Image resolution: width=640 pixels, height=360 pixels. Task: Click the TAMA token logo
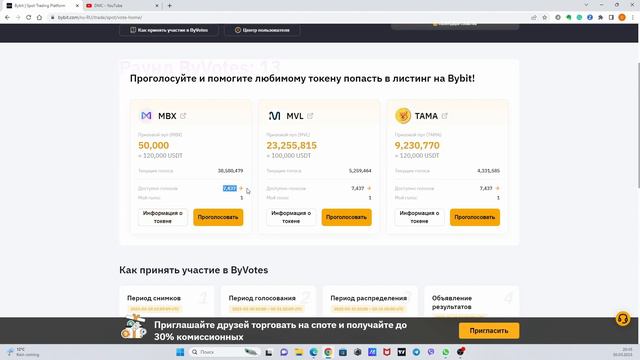pos(403,116)
